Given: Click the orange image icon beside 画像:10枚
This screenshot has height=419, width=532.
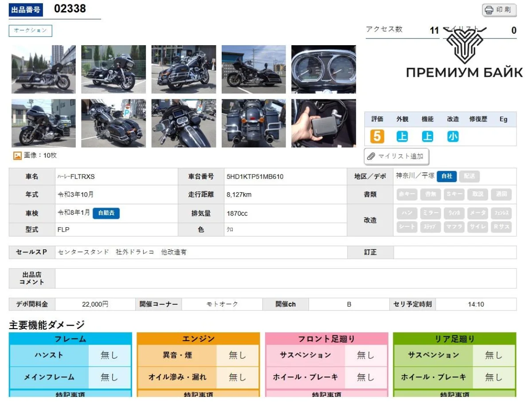Looking at the screenshot, I should (x=17, y=156).
